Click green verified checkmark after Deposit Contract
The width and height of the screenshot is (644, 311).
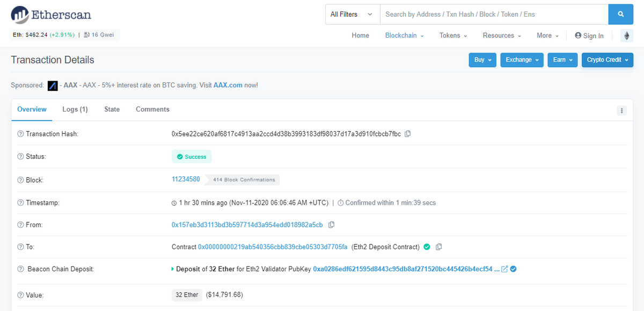[427, 247]
